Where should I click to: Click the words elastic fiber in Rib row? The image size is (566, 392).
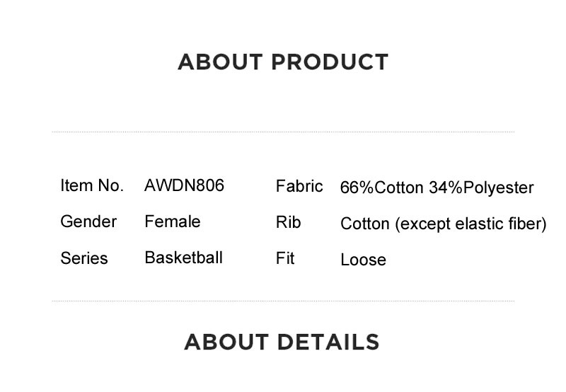point(499,224)
